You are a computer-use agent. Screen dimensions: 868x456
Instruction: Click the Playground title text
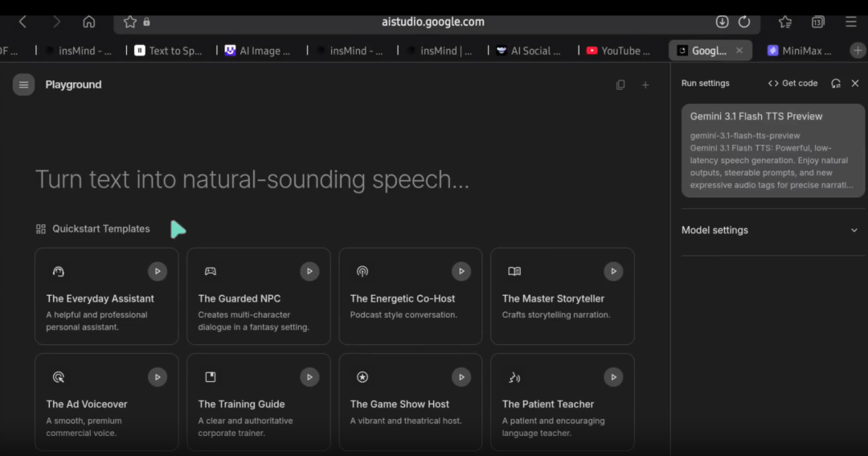coord(74,84)
